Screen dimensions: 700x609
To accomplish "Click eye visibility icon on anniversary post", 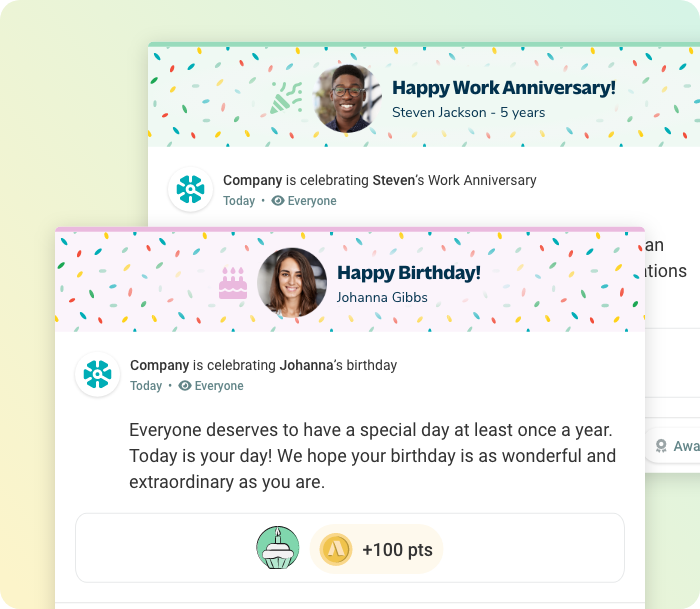I will click(x=278, y=201).
